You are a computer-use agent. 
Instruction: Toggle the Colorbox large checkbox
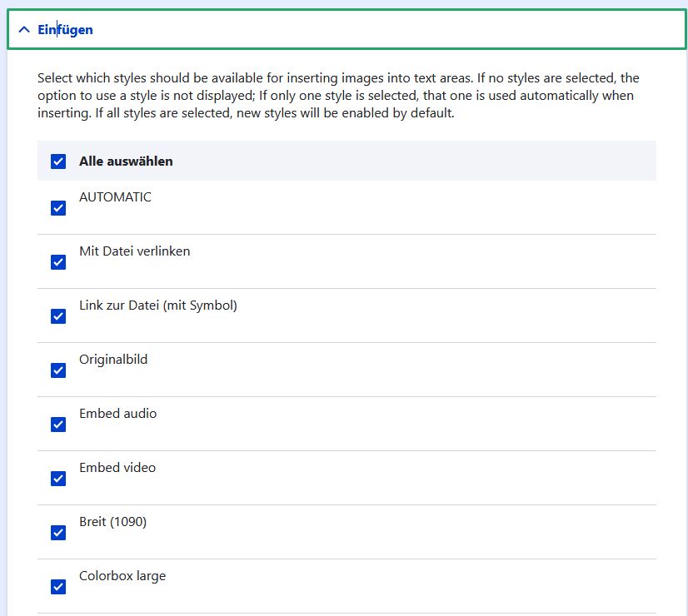(x=58, y=587)
